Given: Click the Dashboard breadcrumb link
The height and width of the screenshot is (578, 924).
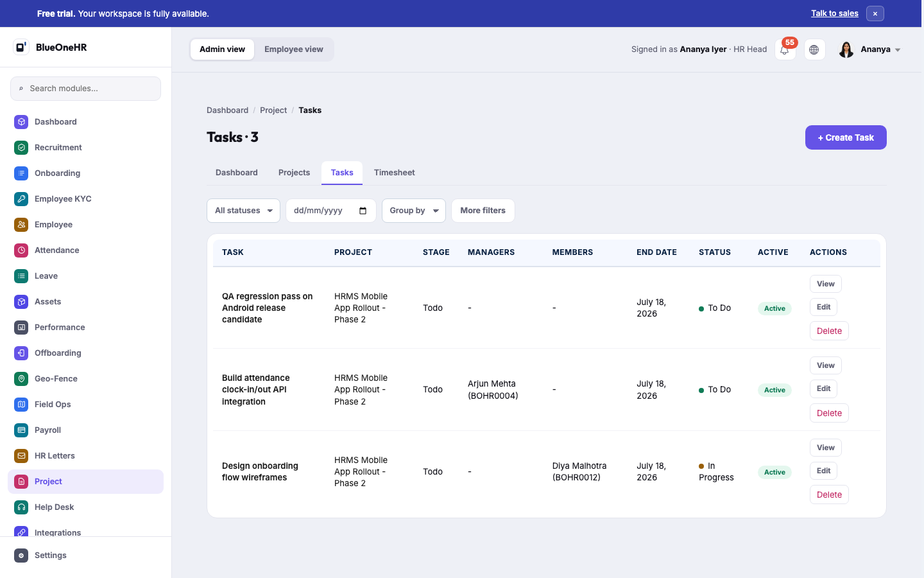Looking at the screenshot, I should point(227,110).
